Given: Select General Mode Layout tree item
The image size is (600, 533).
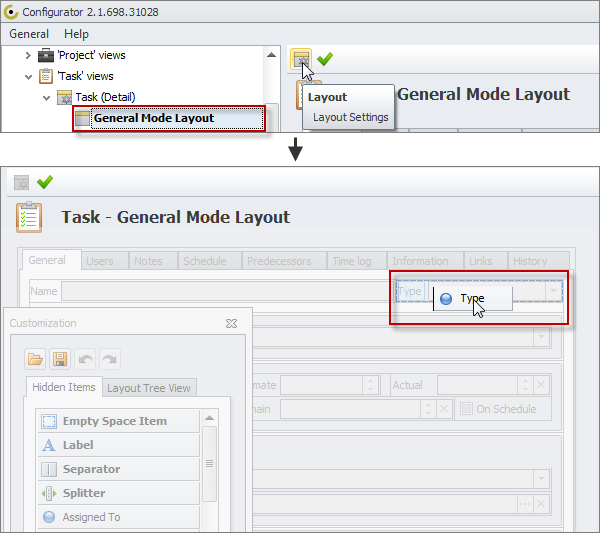Looking at the screenshot, I should pos(153,118).
